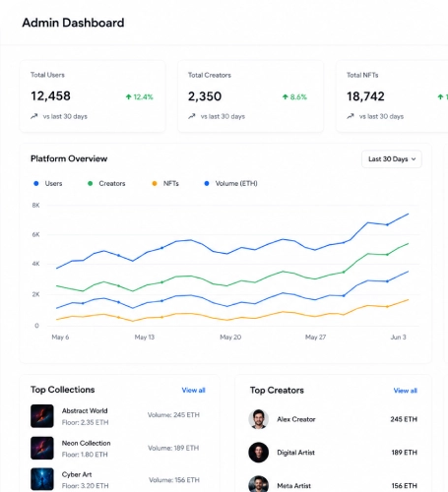The width and height of the screenshot is (448, 492).
Task: Toggle the Users legend dot
Action: 36,183
